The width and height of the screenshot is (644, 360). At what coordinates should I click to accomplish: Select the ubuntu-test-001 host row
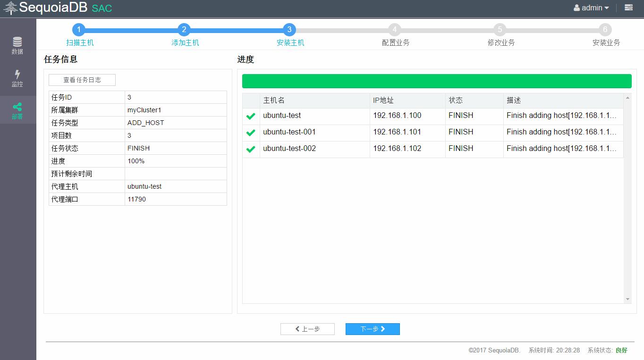point(289,132)
